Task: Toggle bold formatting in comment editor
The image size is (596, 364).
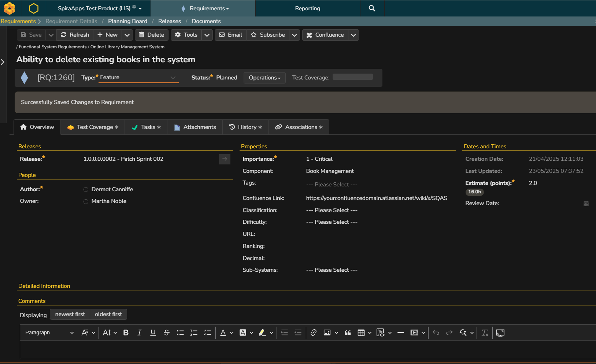Action: click(126, 333)
